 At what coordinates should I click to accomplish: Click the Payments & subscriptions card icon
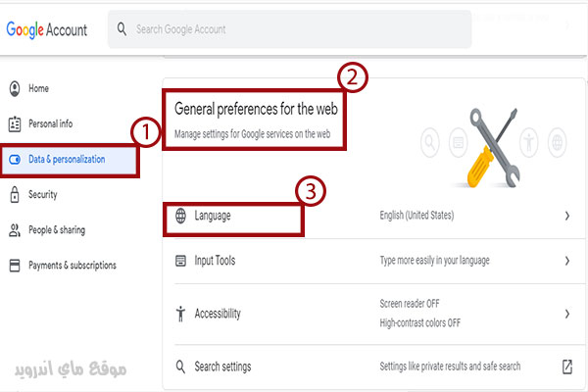pos(15,266)
